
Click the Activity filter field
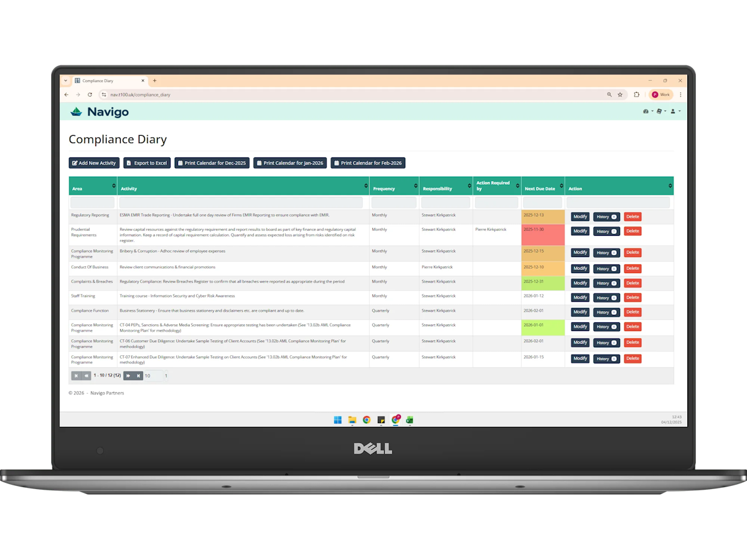(241, 203)
